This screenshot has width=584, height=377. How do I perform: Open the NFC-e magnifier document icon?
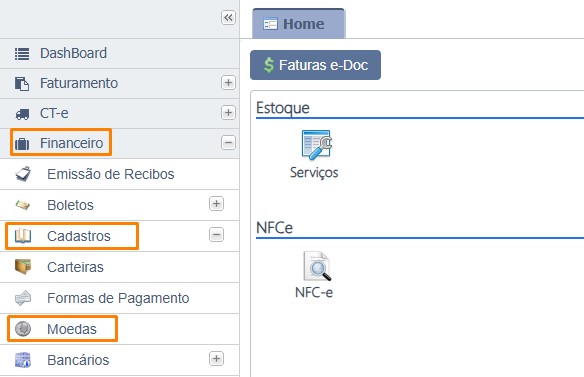[317, 266]
